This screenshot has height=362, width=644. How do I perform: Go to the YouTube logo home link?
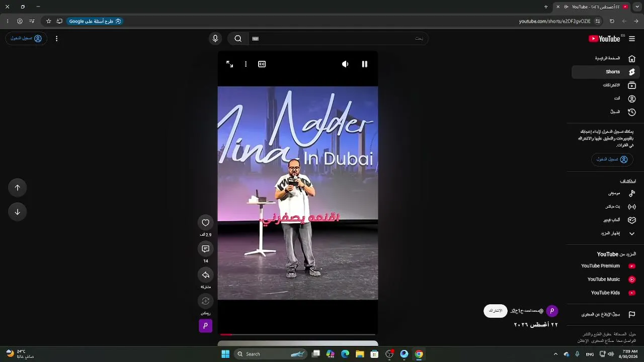pyautogui.click(x=605, y=39)
